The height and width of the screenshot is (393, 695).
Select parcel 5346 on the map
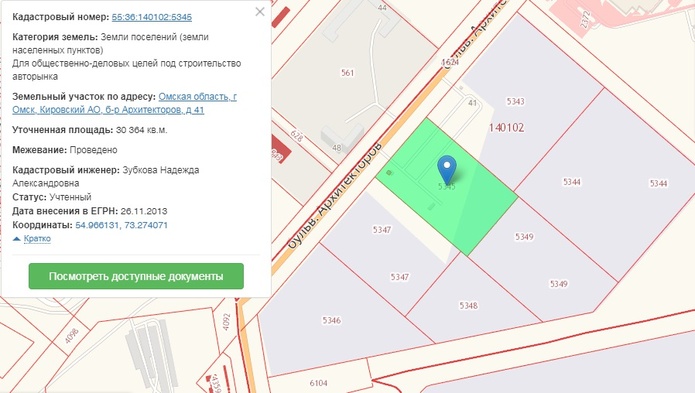(332, 320)
